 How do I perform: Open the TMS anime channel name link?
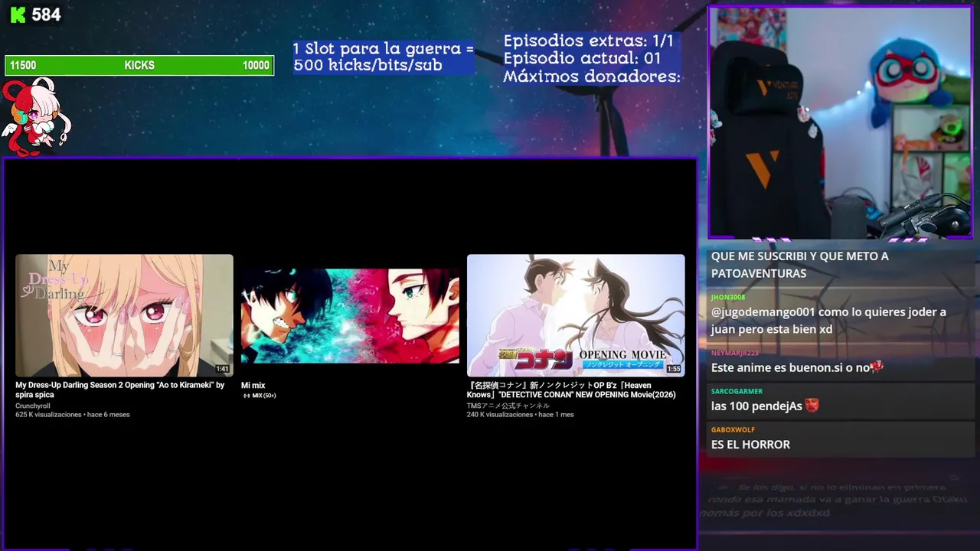pyautogui.click(x=508, y=406)
